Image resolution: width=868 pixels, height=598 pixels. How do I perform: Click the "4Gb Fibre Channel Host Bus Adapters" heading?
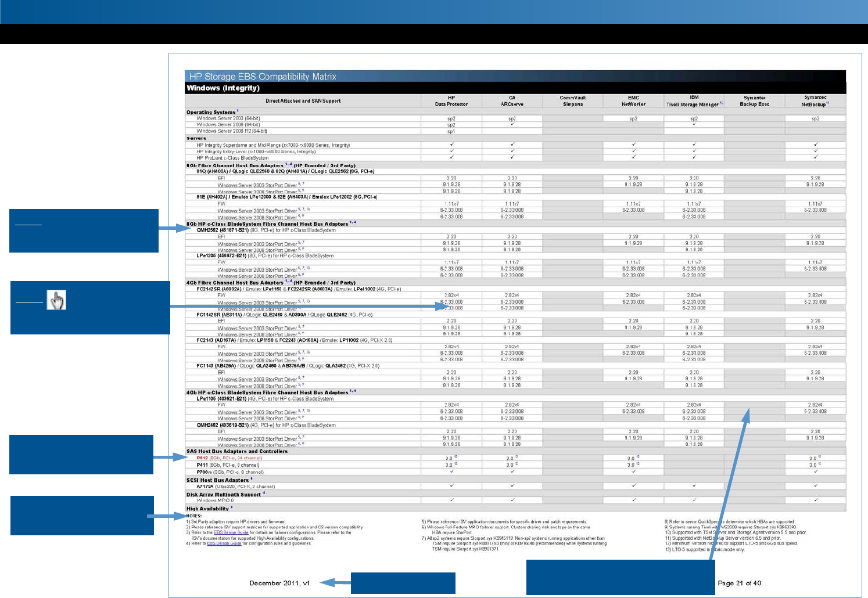point(271,283)
